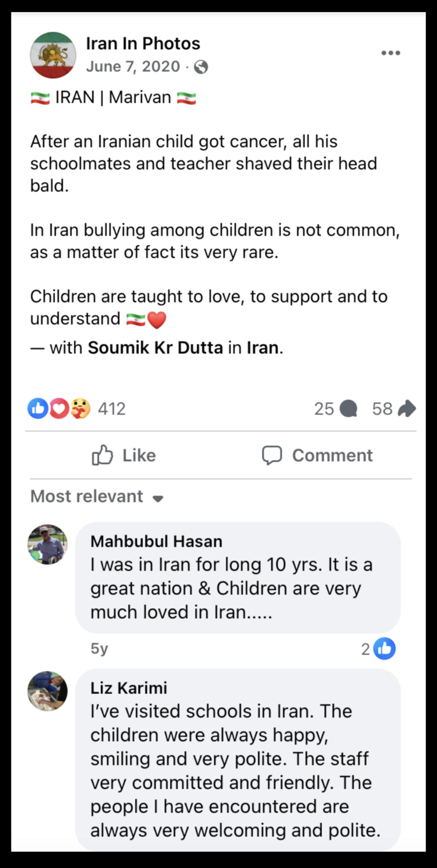Screen dimensions: 437x868
Task: Open the tagged Iran location link
Action: (262, 348)
